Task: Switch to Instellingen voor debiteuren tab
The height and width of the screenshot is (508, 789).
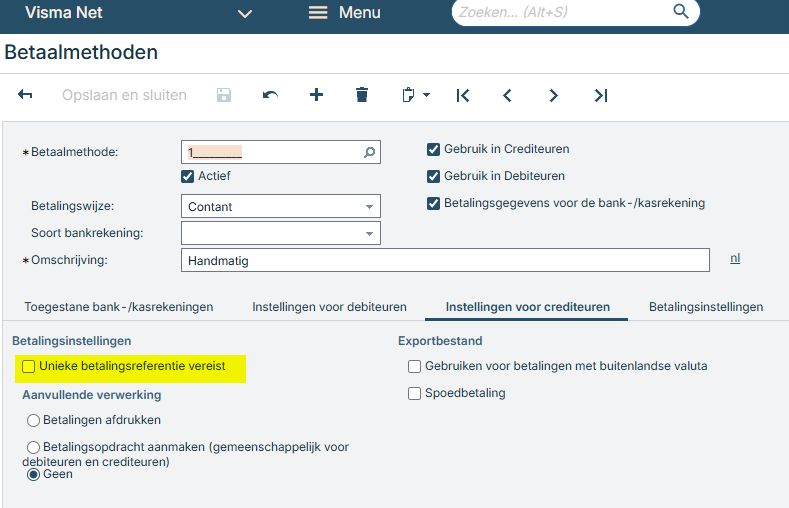Action: coord(329,307)
